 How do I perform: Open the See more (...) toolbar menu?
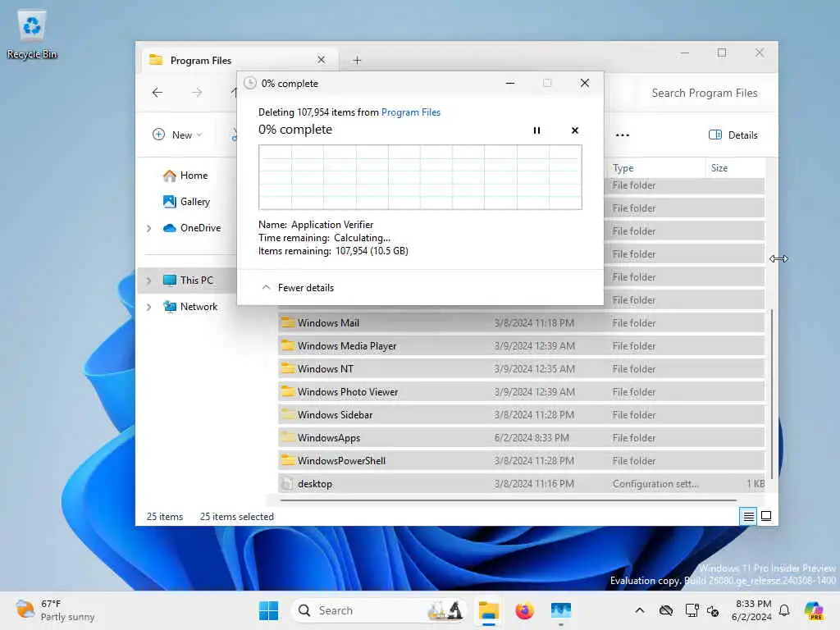click(x=622, y=135)
